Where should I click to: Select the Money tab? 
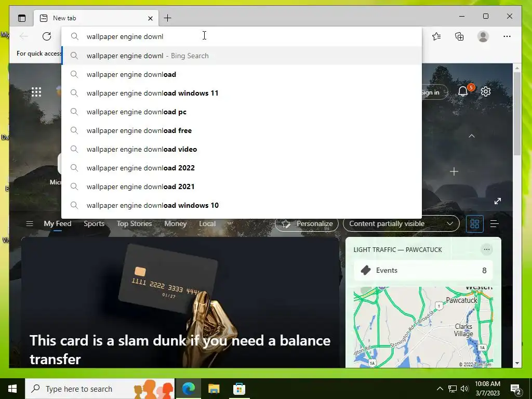tap(176, 223)
